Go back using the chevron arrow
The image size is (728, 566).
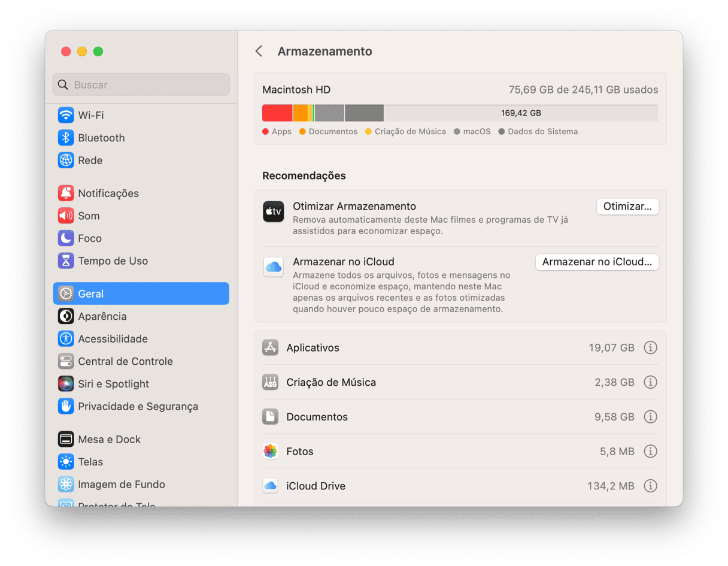(x=259, y=52)
